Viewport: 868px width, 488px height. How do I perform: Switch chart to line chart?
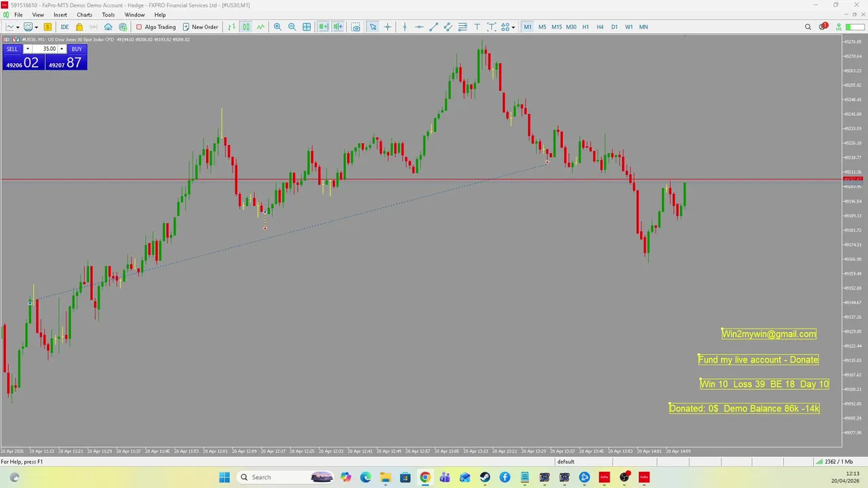click(x=260, y=27)
